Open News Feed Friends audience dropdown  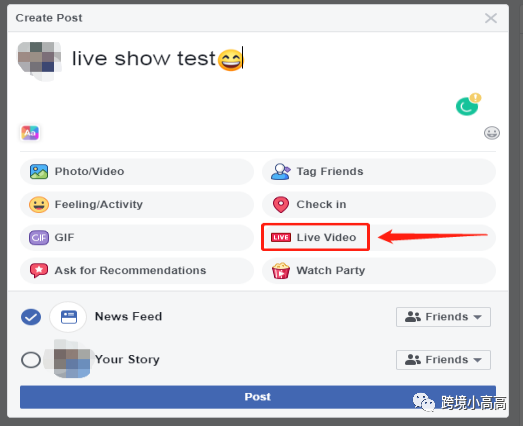(443, 317)
